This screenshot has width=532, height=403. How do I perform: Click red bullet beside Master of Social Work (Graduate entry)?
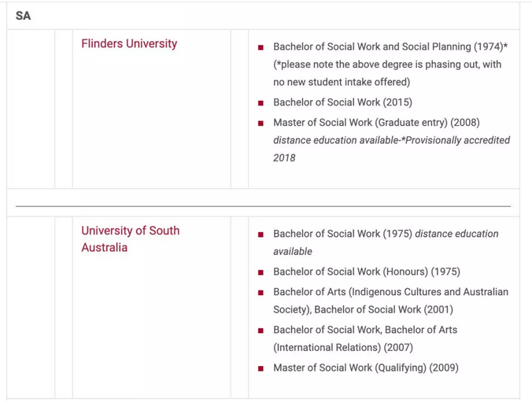[x=260, y=124]
